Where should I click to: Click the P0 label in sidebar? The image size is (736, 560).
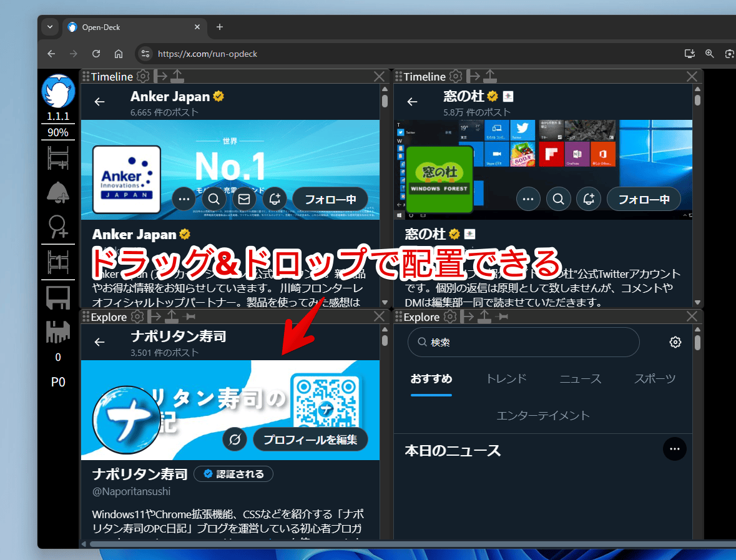(x=57, y=382)
